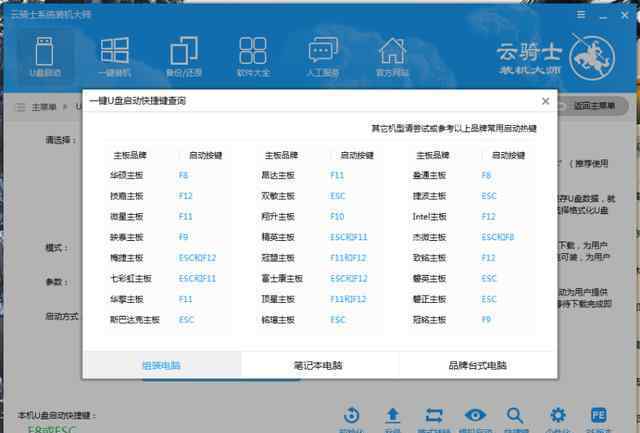Click the 斯巴达克主板 row label

[135, 320]
